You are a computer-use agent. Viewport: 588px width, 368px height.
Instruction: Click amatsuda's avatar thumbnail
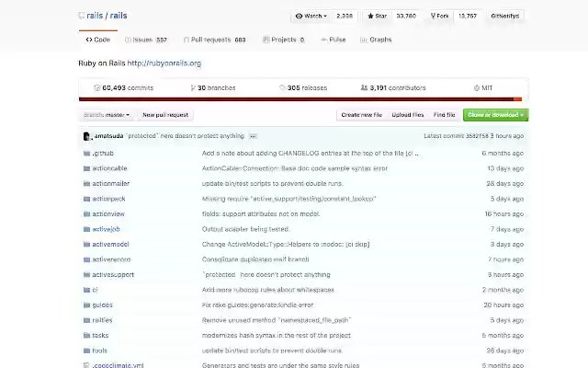[x=86, y=135]
